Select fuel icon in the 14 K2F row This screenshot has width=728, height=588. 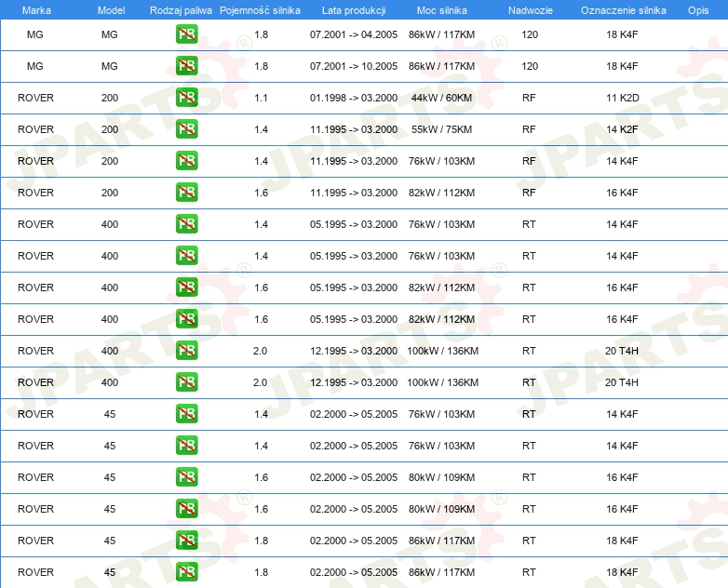[x=186, y=129]
